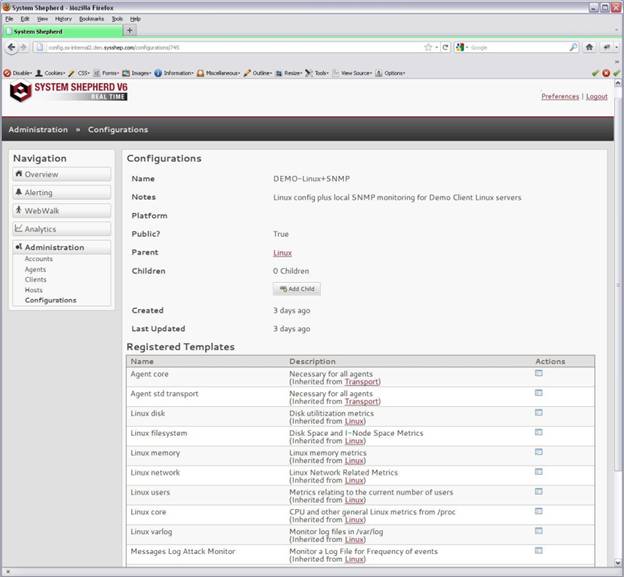Click the browser home icon
This screenshot has height=577, width=624.
tap(589, 47)
